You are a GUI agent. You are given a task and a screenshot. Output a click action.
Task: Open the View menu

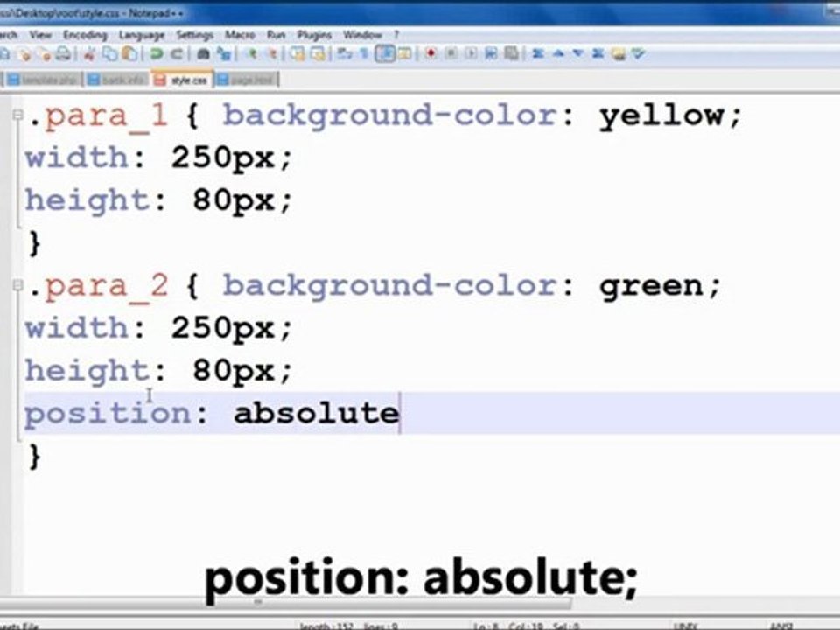(x=40, y=35)
